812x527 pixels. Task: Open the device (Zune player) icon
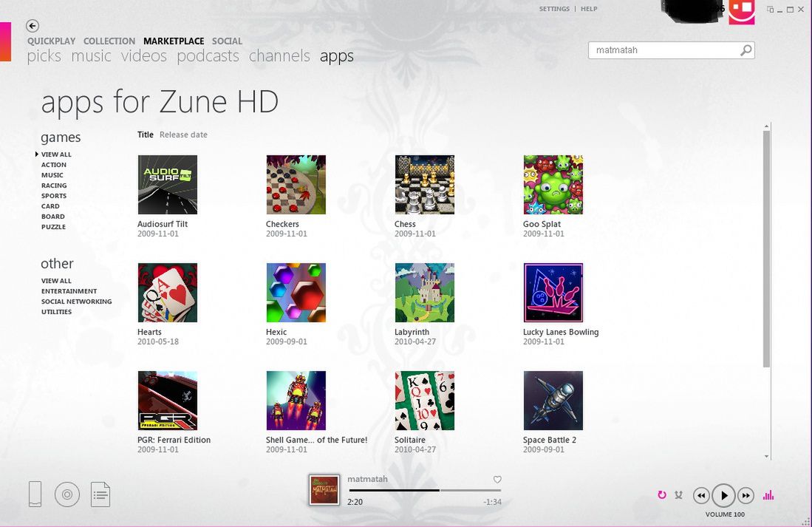[x=35, y=494]
